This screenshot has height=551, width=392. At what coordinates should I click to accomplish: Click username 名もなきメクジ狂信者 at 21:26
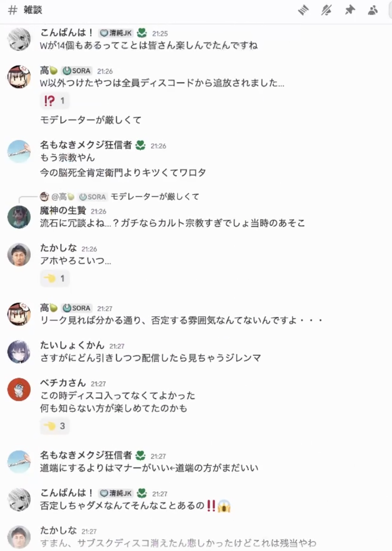click(x=86, y=145)
